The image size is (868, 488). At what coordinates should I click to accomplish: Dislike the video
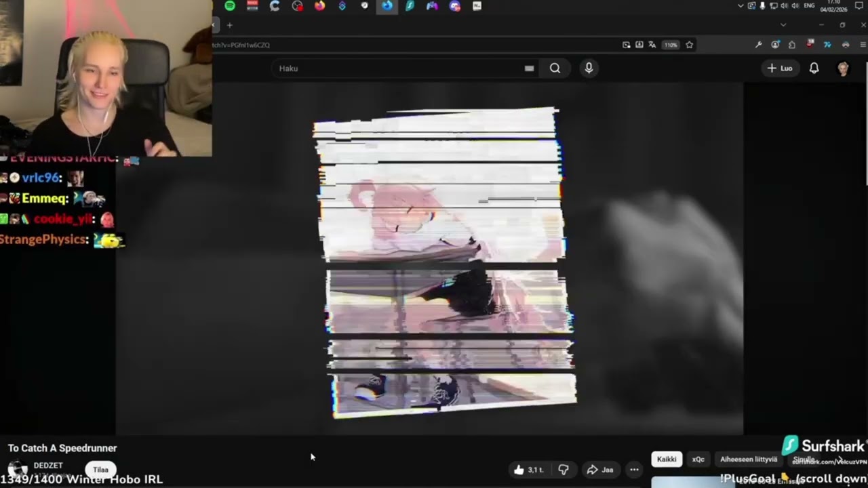563,470
